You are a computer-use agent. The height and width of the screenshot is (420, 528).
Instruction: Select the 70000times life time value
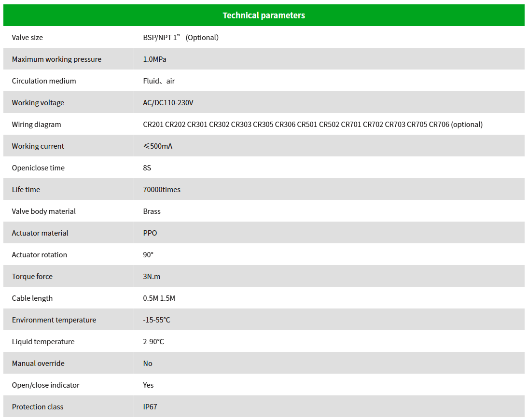(x=162, y=190)
